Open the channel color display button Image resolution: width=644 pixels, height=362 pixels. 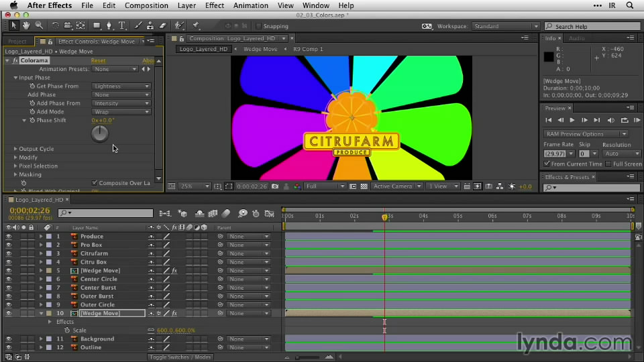297,186
